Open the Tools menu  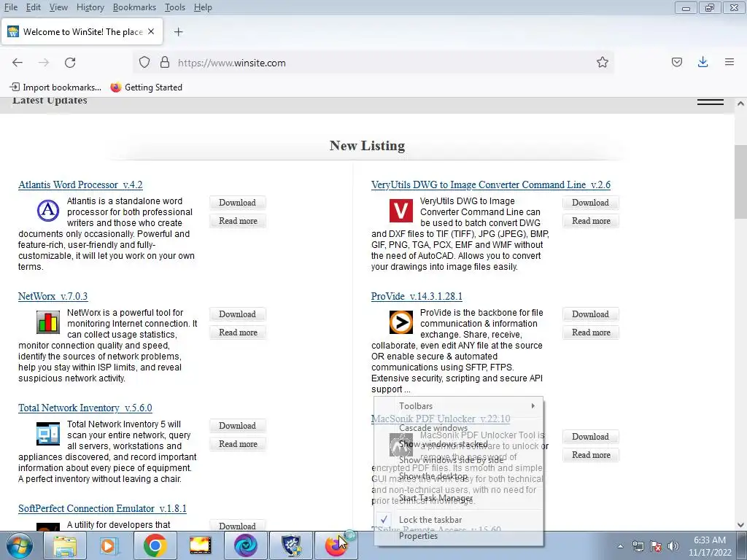click(175, 7)
